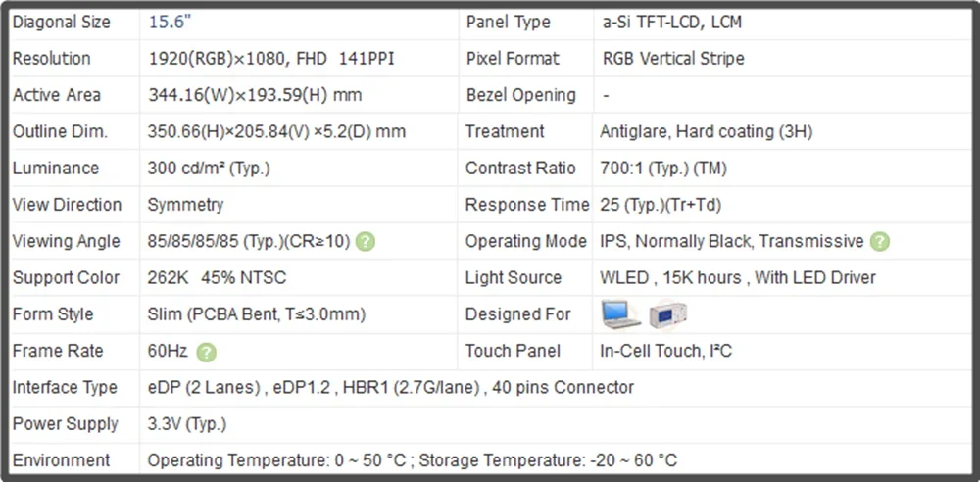The width and height of the screenshot is (980, 482).
Task: Click the Contrast Ratio label
Action: click(x=520, y=169)
